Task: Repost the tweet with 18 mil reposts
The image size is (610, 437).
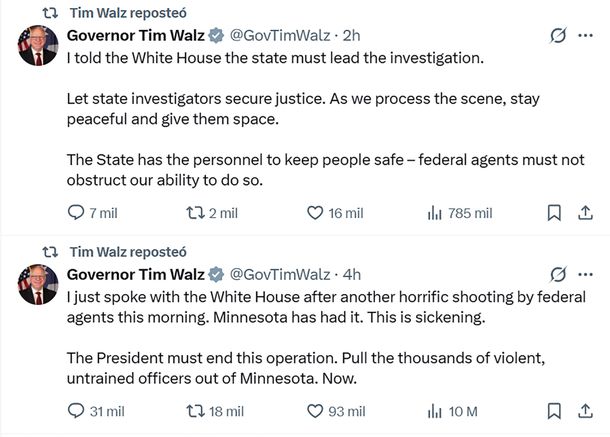Action: coord(196,411)
